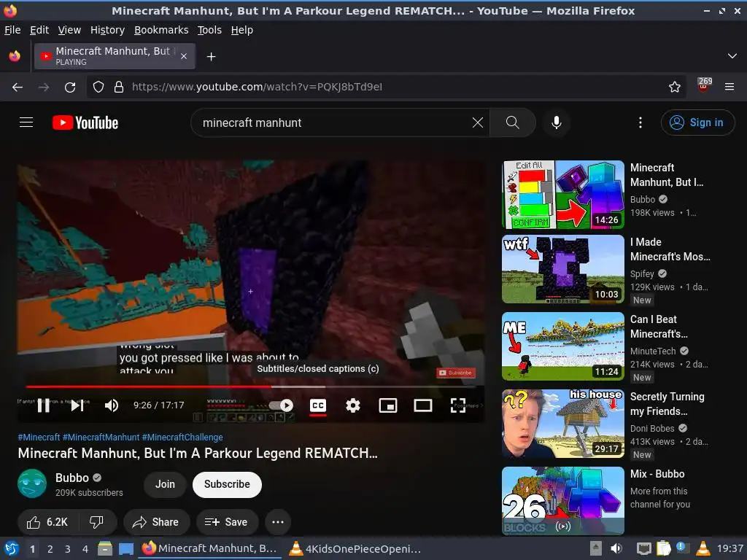747x560 pixels.
Task: Open Firefox application hamburger menu
Action: point(729,87)
